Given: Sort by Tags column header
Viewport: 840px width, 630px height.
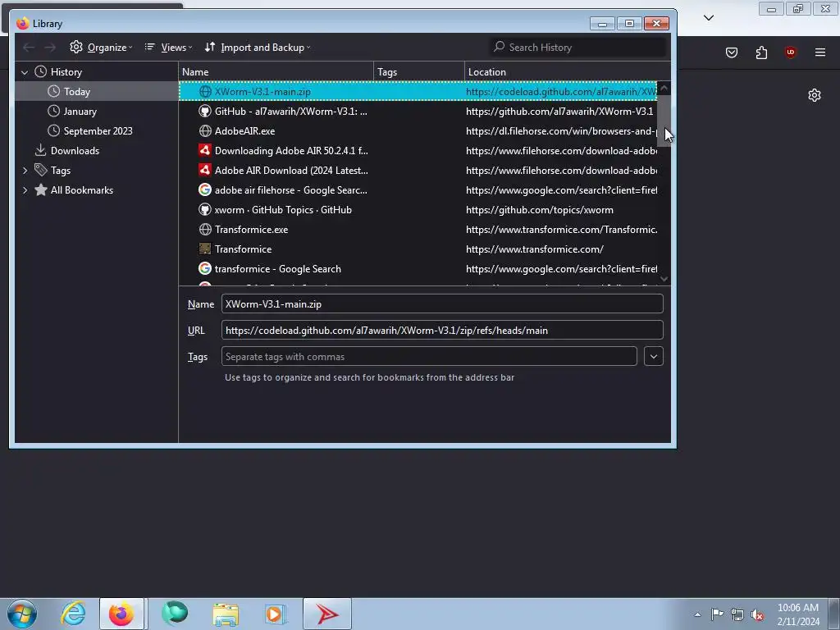Looking at the screenshot, I should [419, 72].
